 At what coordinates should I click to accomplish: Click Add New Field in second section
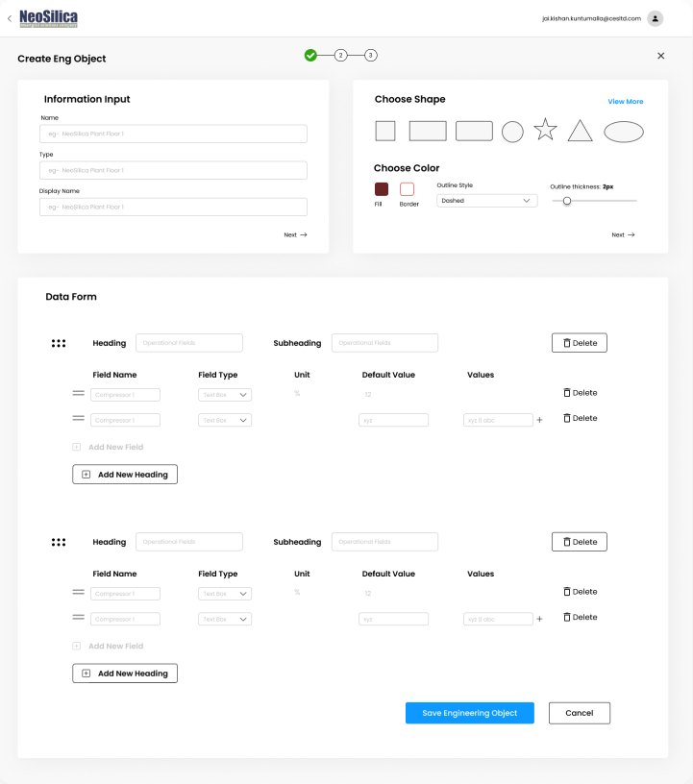[108, 646]
